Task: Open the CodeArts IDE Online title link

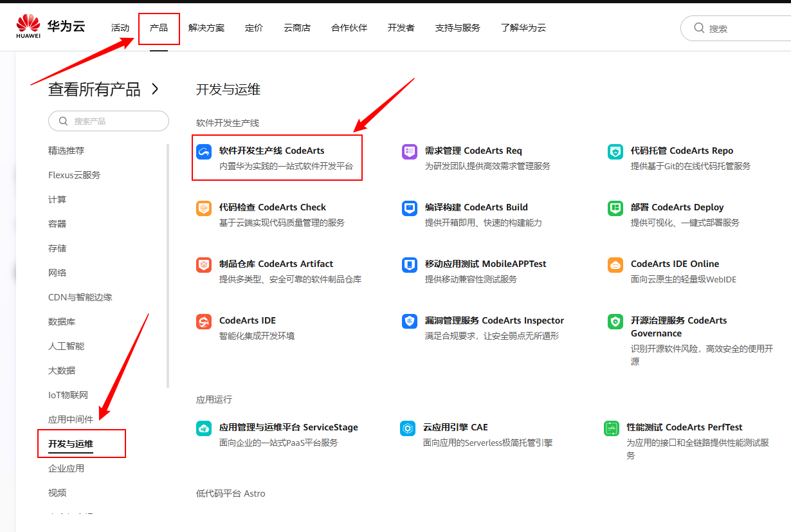Action: [675, 264]
